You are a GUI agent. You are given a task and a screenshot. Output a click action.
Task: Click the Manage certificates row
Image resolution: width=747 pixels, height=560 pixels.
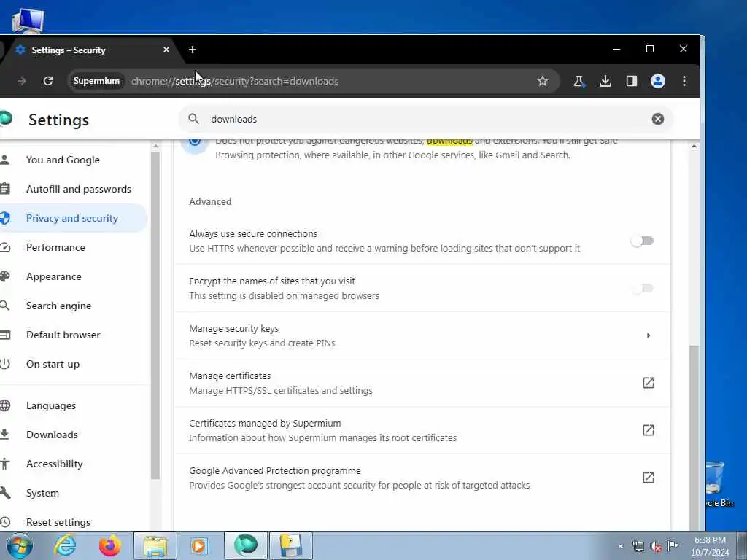422,383
